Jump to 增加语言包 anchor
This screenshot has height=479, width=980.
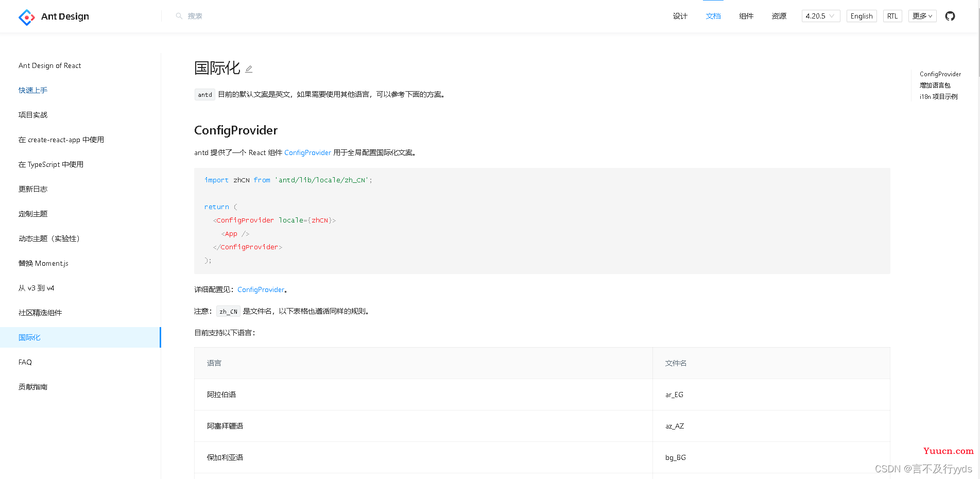click(935, 85)
